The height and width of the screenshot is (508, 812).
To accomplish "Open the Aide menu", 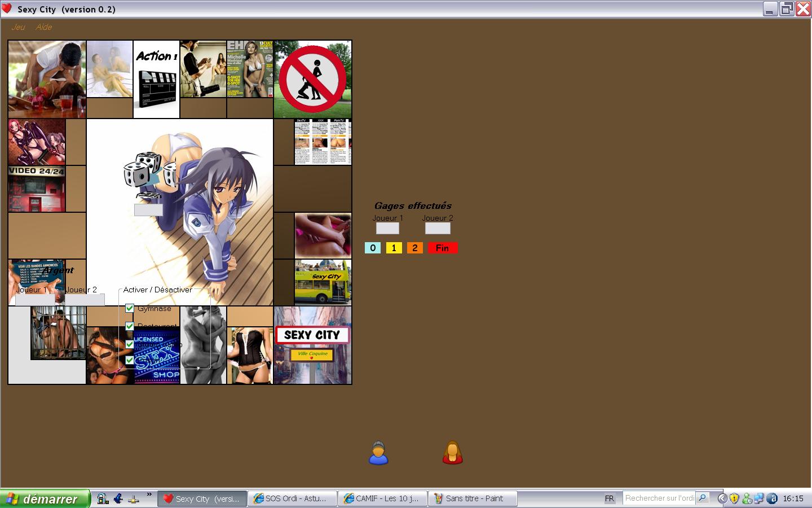I will (43, 27).
